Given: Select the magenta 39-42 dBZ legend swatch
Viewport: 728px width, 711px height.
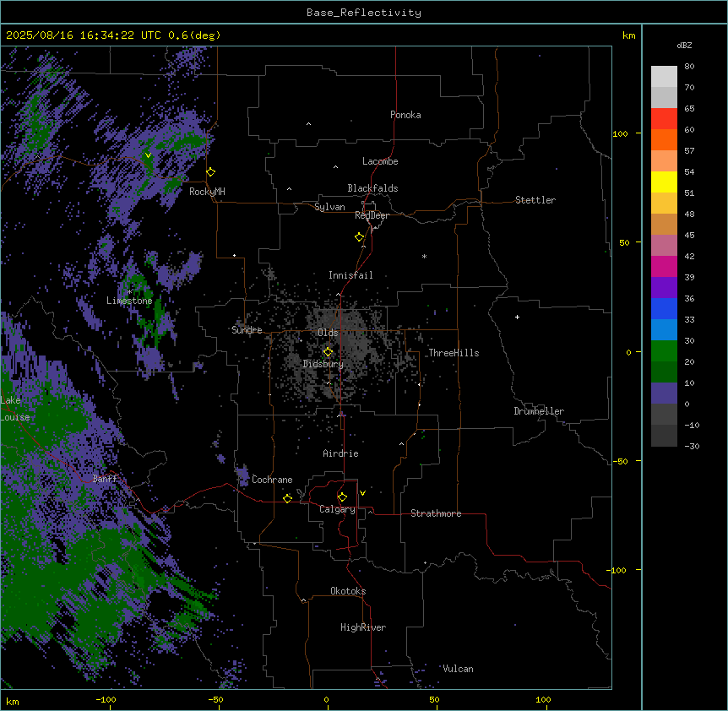Looking at the screenshot, I should point(664,266).
